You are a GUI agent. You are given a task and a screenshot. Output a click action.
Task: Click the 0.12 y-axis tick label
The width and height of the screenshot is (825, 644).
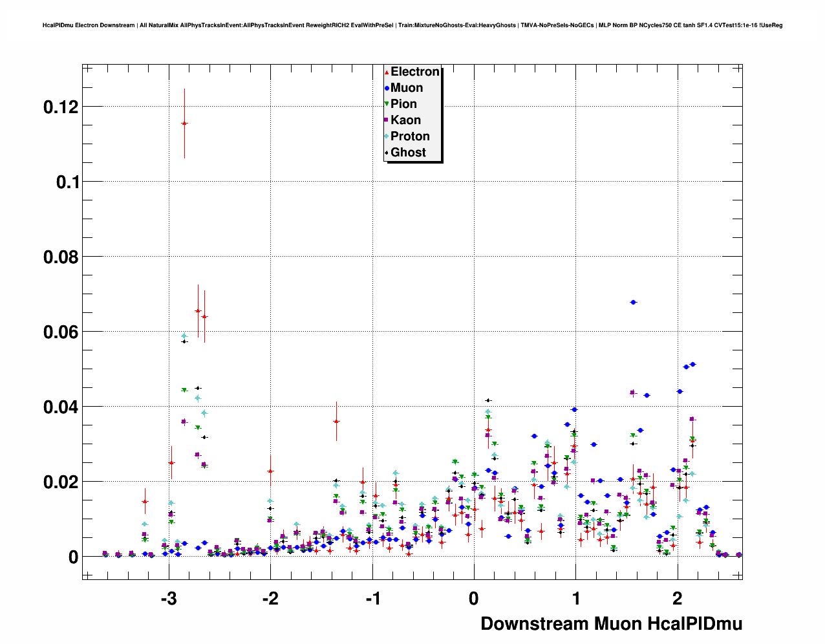pos(61,107)
